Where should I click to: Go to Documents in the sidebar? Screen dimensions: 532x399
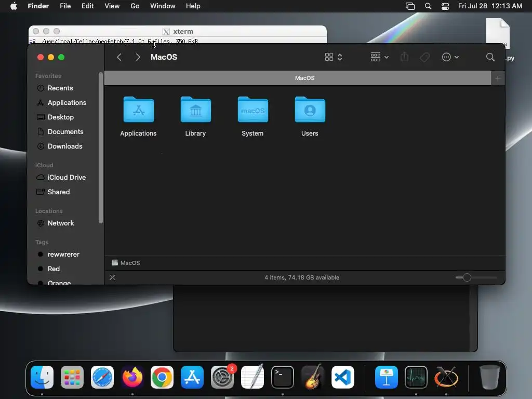pos(66,132)
